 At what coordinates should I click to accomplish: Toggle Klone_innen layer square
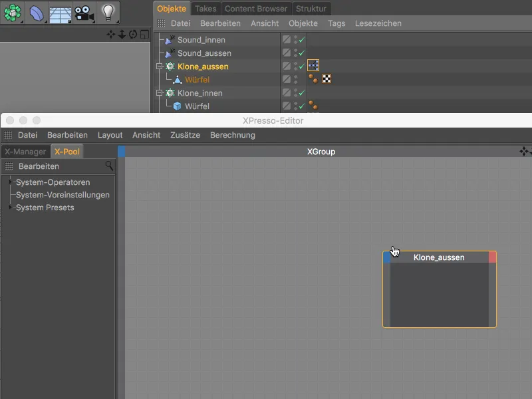287,92
